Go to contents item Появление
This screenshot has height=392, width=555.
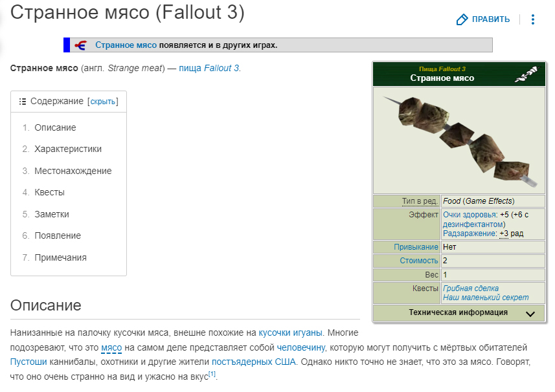tap(58, 235)
